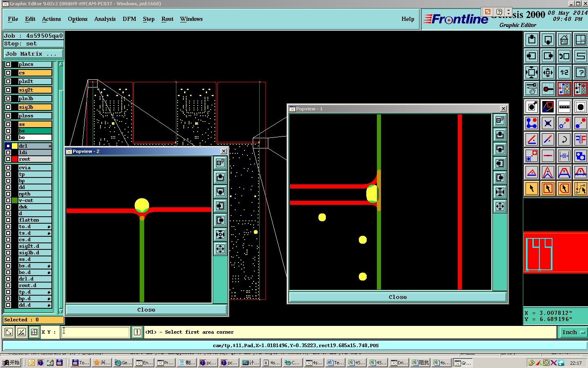588x368 pixels.
Task: Click the exclamation mark button near XY field
Action: [x=137, y=332]
